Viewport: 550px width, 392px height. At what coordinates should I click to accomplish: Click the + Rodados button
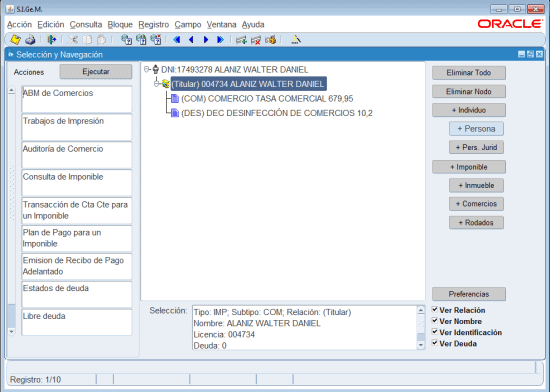click(x=476, y=222)
